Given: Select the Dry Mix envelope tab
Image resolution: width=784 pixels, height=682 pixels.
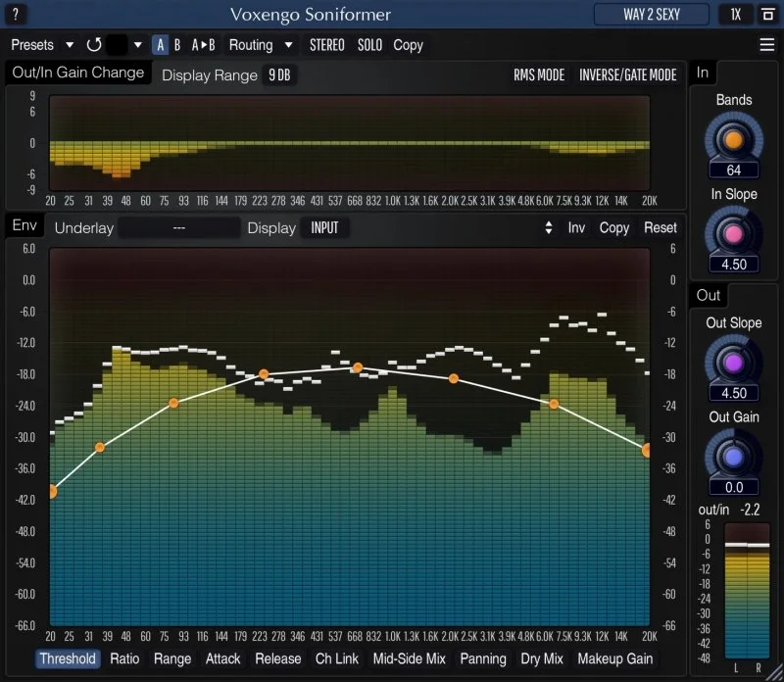Looking at the screenshot, I should [x=542, y=658].
